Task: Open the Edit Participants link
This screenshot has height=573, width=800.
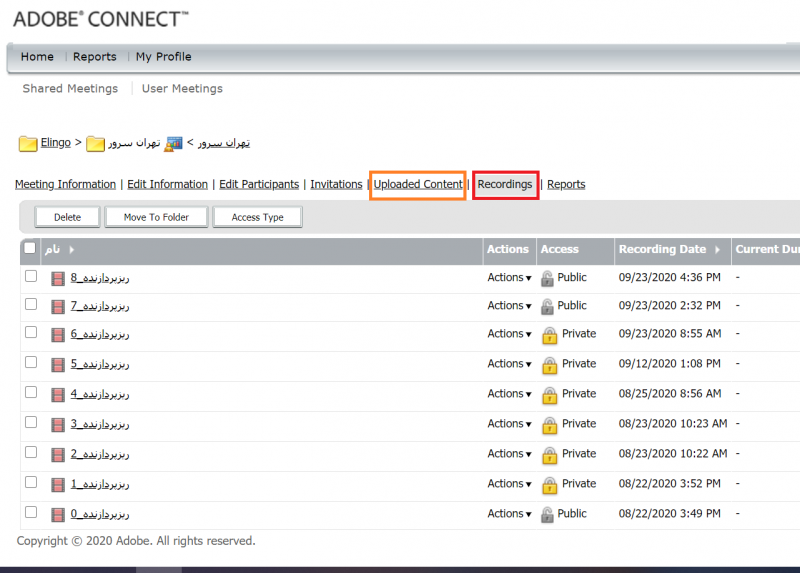Action: [x=259, y=185]
